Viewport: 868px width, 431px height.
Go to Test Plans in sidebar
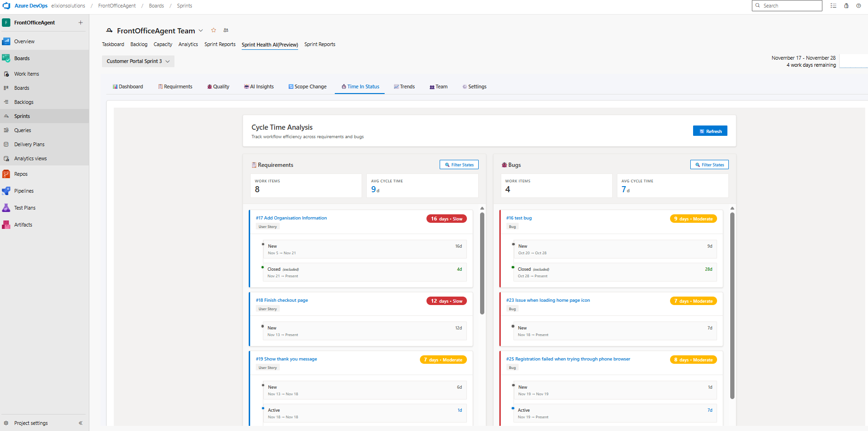click(x=24, y=208)
